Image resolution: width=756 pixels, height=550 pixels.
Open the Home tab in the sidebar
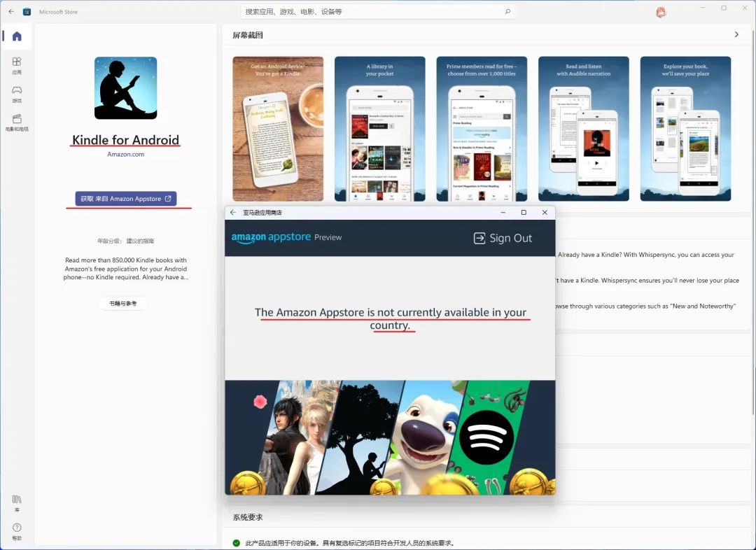click(17, 36)
